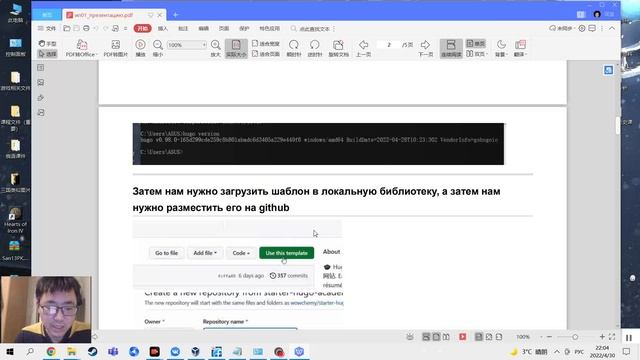Click Go to file button in slide

tap(167, 253)
